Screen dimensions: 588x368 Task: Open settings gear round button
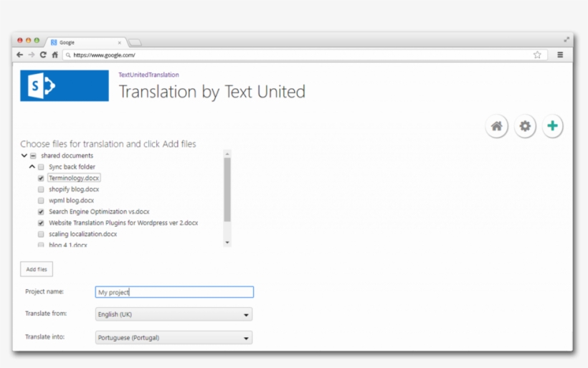pos(525,126)
